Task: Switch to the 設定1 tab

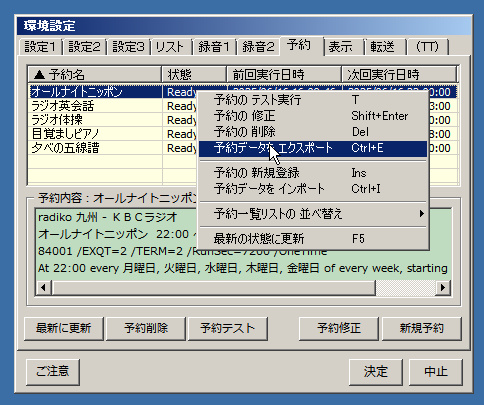Action: tap(40, 47)
